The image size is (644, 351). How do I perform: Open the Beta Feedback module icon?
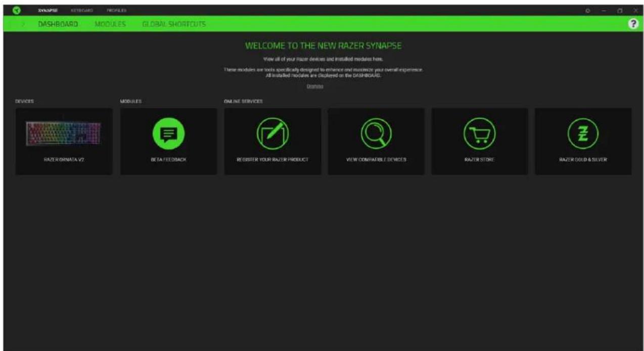click(x=168, y=133)
